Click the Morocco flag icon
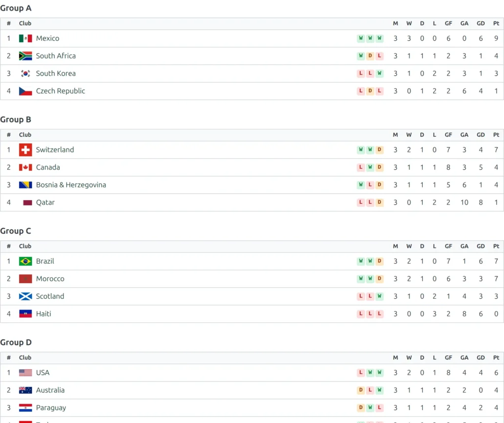The image size is (504, 423). coord(26,279)
